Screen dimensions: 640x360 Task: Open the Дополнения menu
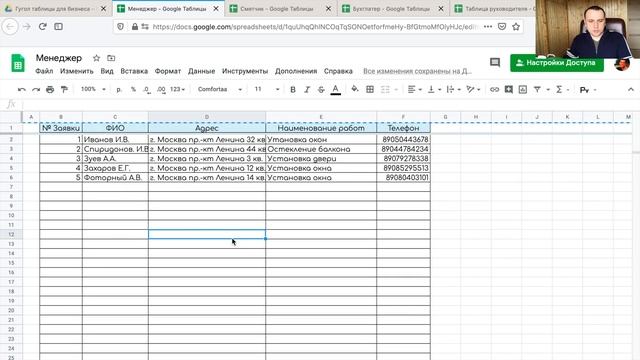click(x=296, y=71)
